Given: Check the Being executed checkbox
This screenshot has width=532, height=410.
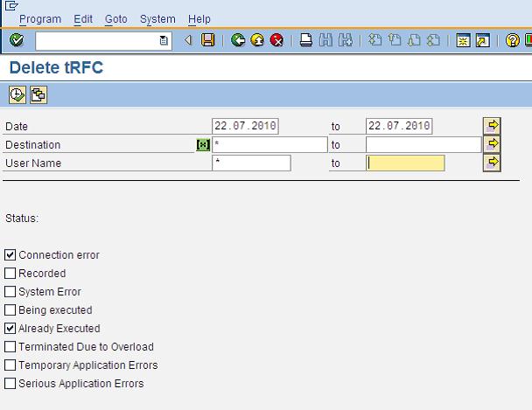Looking at the screenshot, I should point(10,309).
